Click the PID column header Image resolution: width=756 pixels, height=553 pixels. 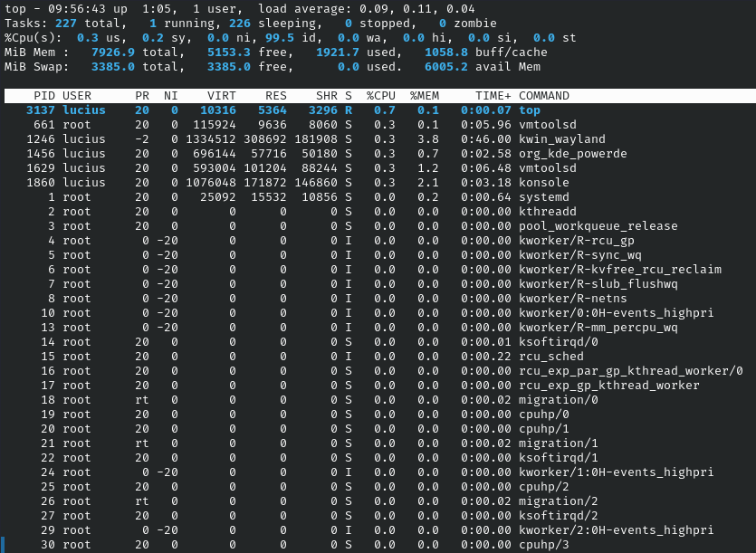(x=44, y=95)
